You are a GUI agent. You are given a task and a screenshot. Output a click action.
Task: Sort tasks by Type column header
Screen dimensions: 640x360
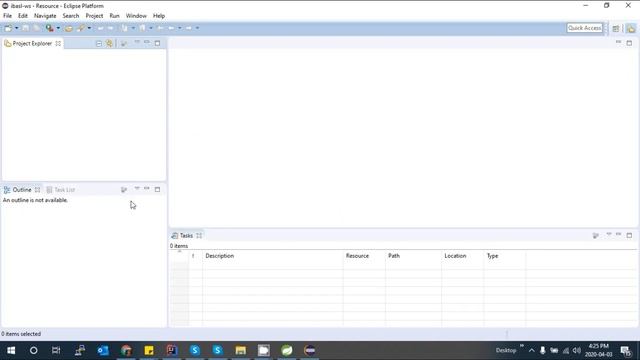(x=505, y=256)
